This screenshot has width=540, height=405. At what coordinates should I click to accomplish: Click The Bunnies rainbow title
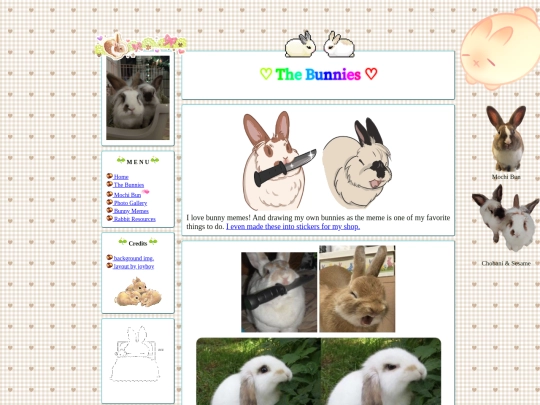pyautogui.click(x=318, y=74)
